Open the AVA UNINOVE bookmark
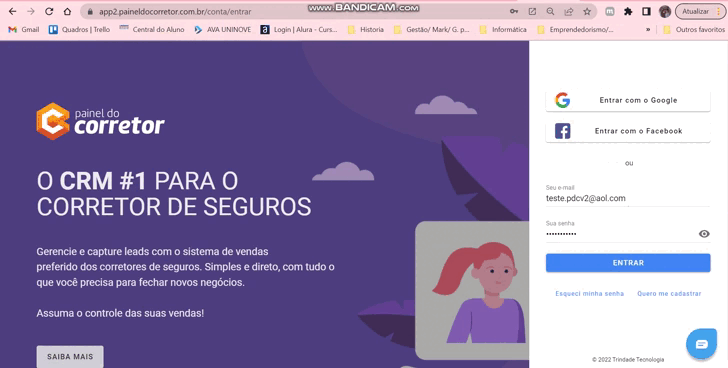This screenshot has height=368, width=728. (x=223, y=29)
